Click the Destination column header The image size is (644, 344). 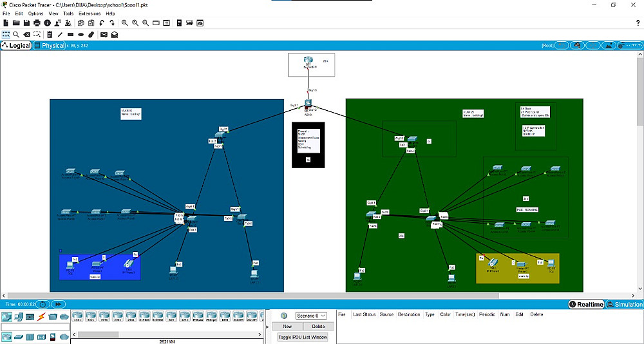tap(409, 314)
